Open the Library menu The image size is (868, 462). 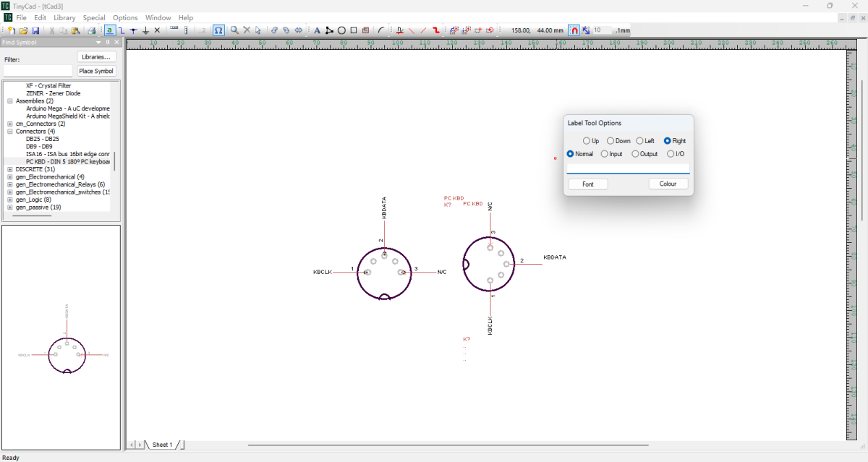click(x=64, y=17)
